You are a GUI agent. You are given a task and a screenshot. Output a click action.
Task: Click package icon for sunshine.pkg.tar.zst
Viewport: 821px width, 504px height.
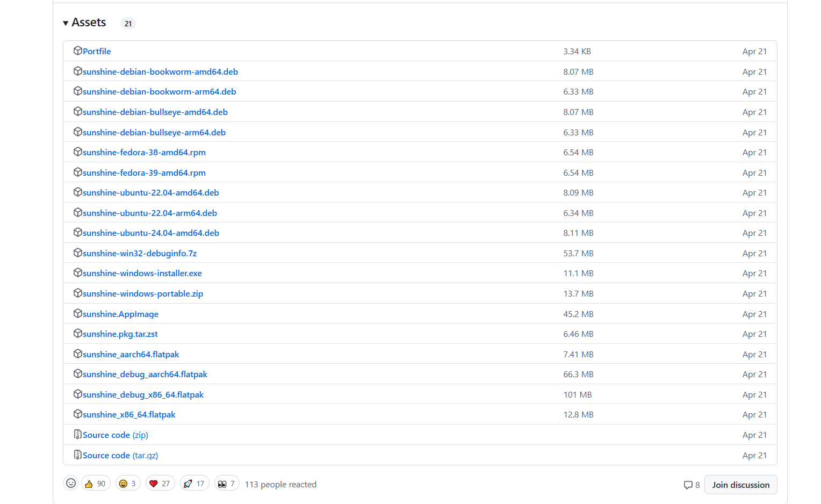click(78, 333)
